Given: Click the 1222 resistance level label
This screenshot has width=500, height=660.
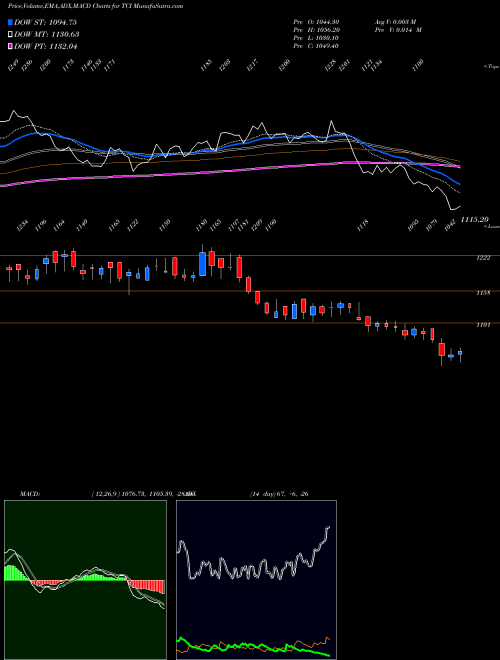Looking at the screenshot, I should tap(484, 258).
